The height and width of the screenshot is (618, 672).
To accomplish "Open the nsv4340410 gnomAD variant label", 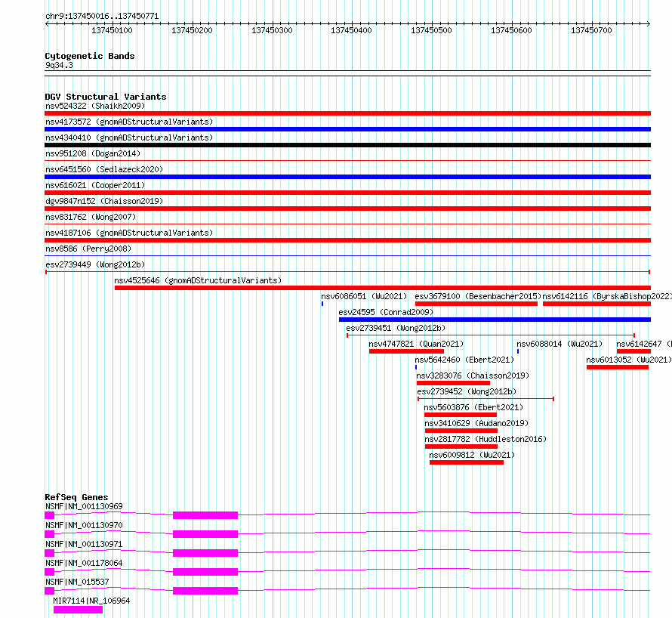I will (x=129, y=138).
